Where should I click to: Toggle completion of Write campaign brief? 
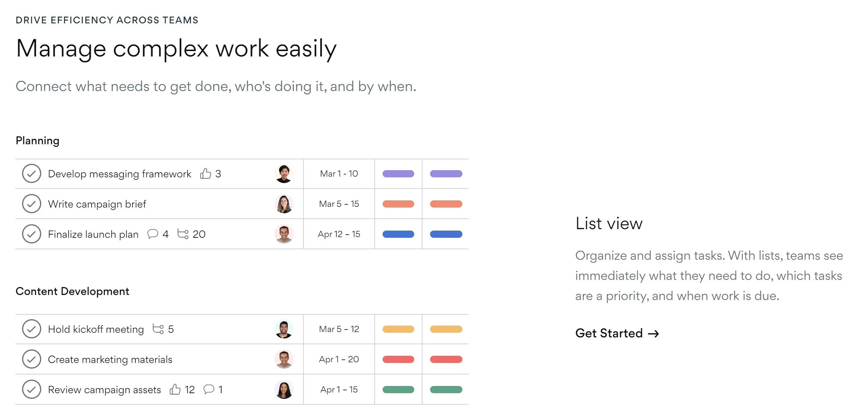click(32, 204)
